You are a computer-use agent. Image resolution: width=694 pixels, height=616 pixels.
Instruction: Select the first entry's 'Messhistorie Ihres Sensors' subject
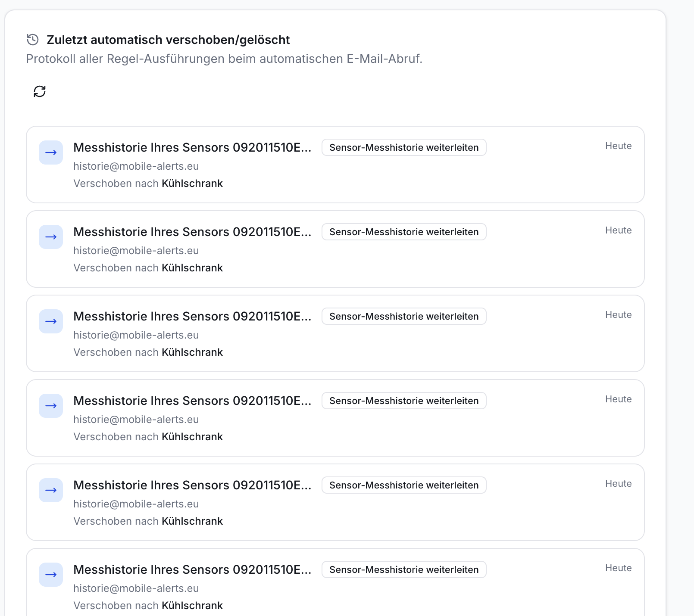point(192,147)
